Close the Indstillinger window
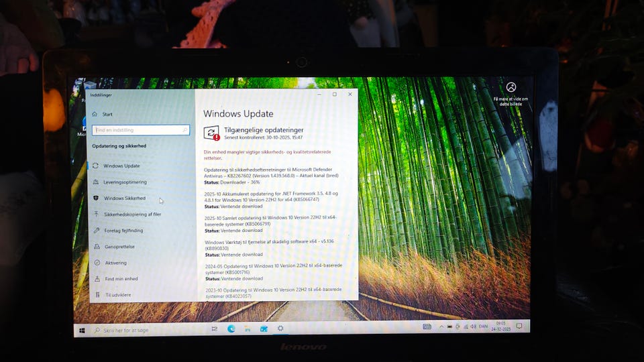 (x=350, y=95)
